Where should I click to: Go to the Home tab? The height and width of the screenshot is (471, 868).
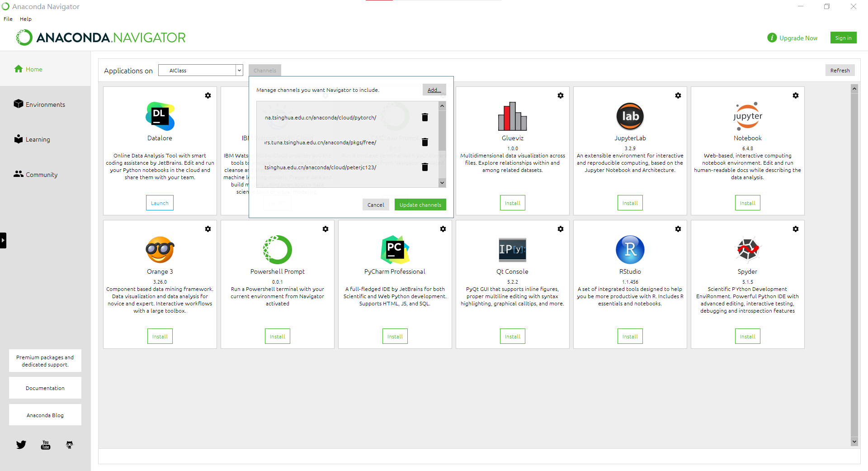[45, 69]
